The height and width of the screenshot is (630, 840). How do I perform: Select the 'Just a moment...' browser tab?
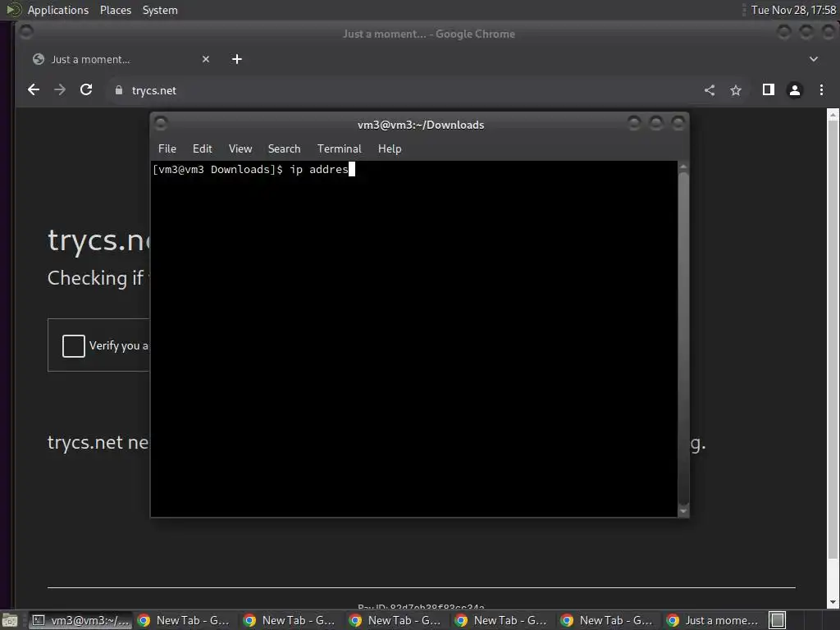point(121,59)
